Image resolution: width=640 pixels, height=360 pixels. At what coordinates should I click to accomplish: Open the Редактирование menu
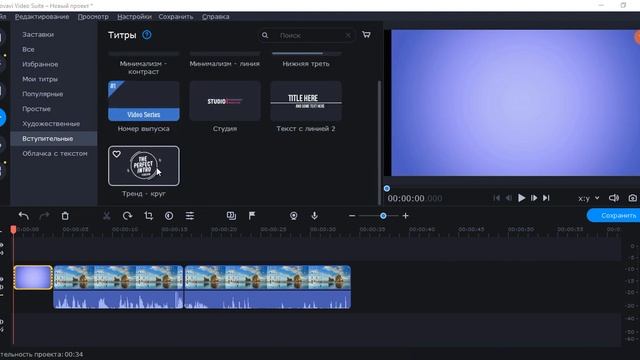(x=42, y=17)
